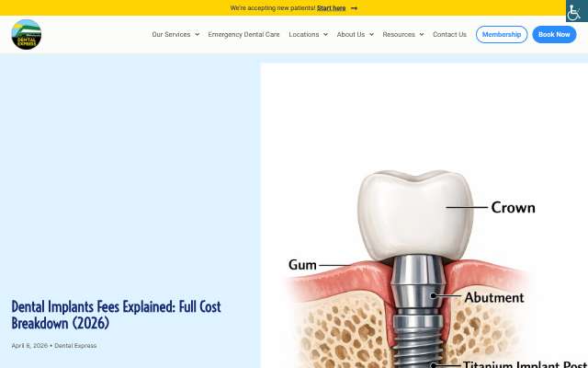The image size is (588, 368).
Task: Click the arrow icon beside Start here
Action: pos(354,8)
